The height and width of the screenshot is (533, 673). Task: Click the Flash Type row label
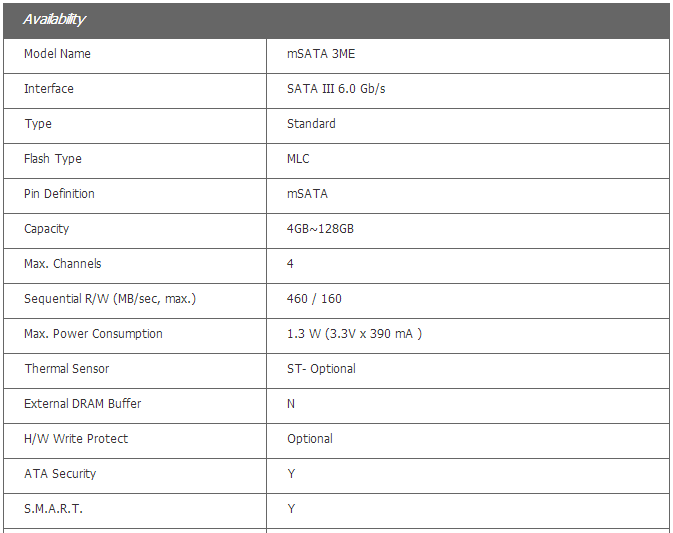53,159
